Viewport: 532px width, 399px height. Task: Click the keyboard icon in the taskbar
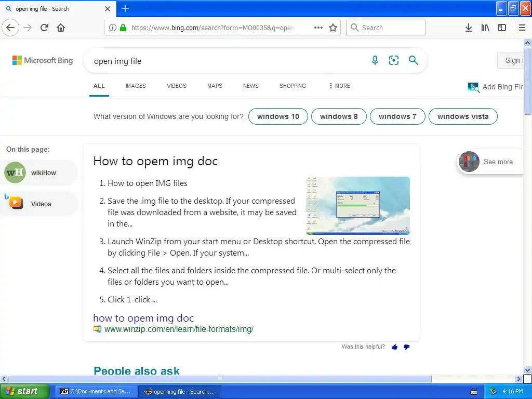point(474,392)
